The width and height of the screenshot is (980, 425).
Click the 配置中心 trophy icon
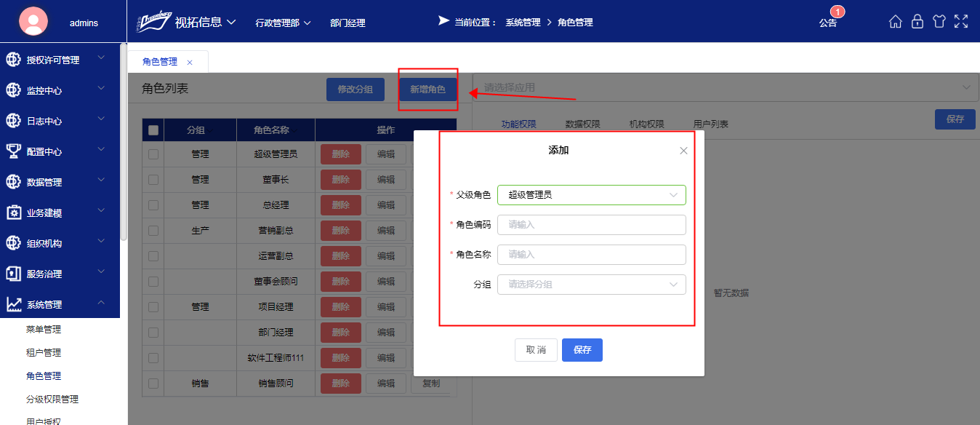pos(14,151)
